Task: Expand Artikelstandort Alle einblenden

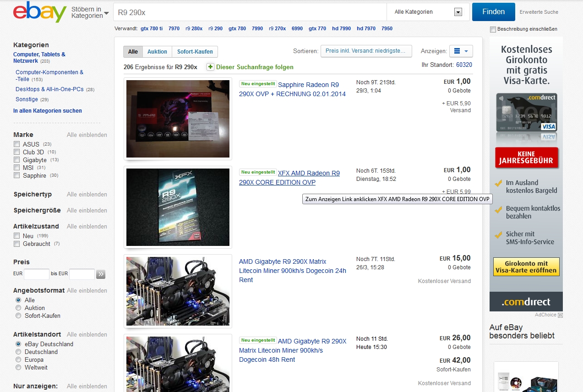Action: (87, 334)
